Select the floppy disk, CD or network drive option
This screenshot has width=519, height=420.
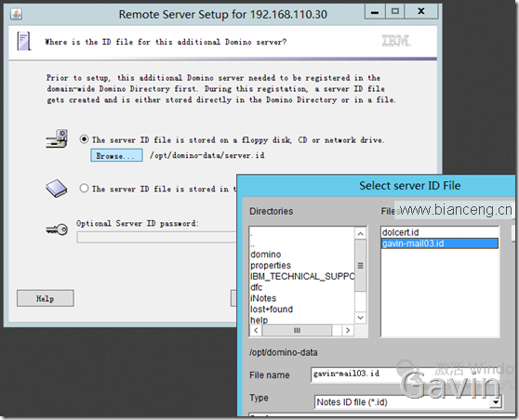pos(84,139)
